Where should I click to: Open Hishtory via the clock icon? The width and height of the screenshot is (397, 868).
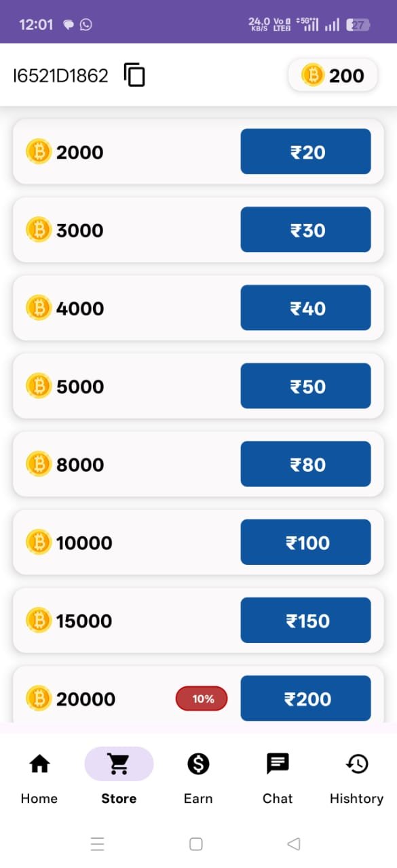pos(356,764)
